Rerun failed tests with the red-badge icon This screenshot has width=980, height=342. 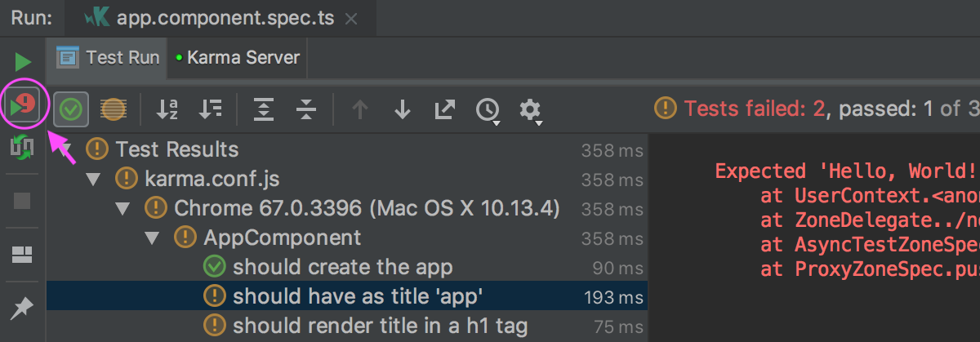coord(23,106)
